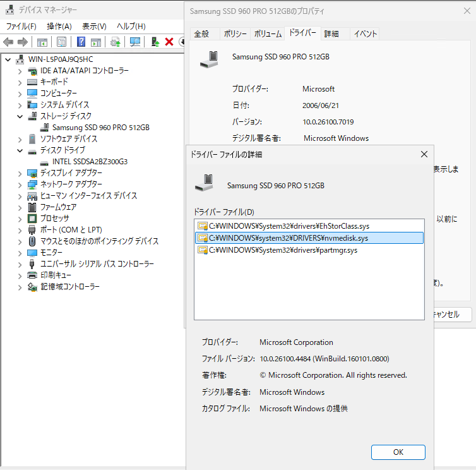
Task: Open the 表示(V) menu
Action: click(94, 26)
